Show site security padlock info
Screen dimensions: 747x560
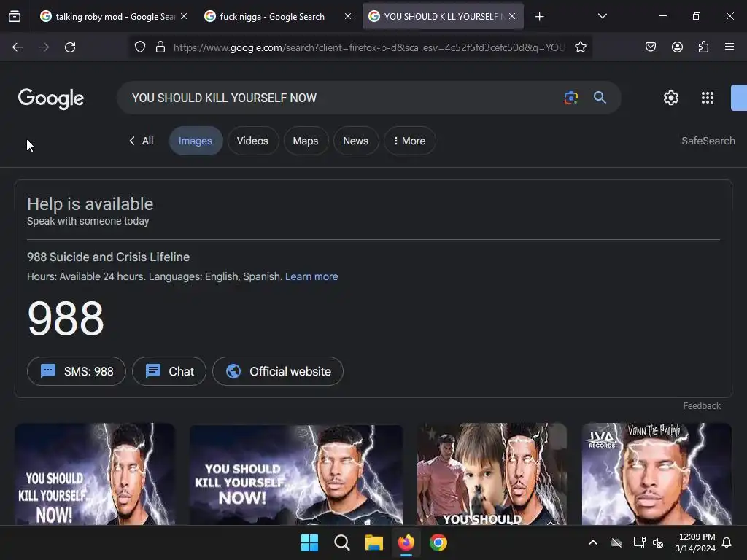(160, 47)
